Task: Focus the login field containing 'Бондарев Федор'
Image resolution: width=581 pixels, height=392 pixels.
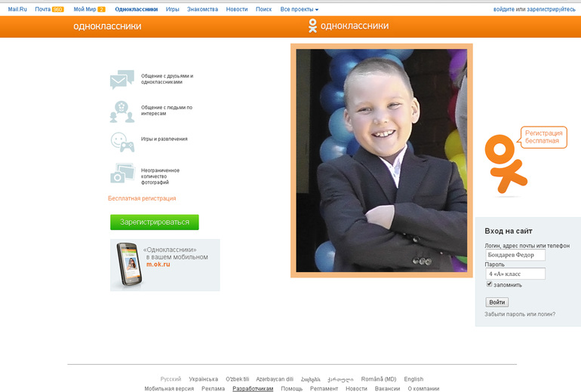Action: click(515, 255)
